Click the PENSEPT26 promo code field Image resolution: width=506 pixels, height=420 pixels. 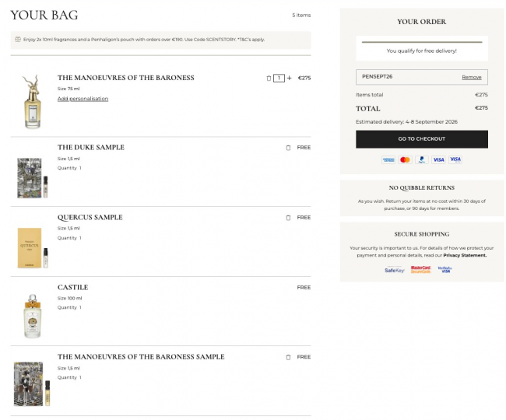click(422, 77)
